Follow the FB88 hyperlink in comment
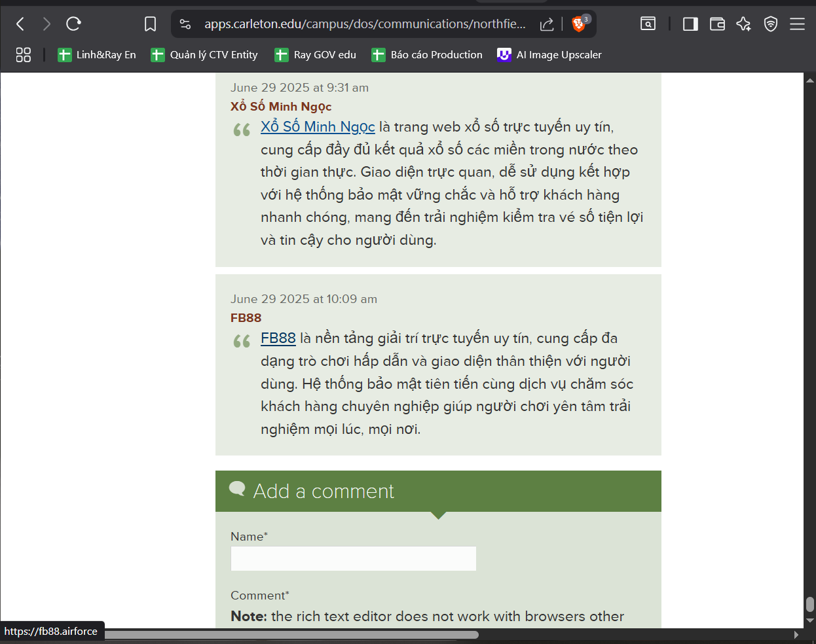Viewport: 816px width, 644px height. click(278, 338)
